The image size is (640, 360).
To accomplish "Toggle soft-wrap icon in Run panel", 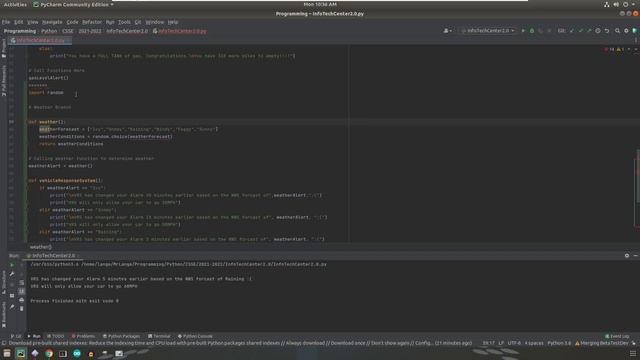I will (22, 283).
